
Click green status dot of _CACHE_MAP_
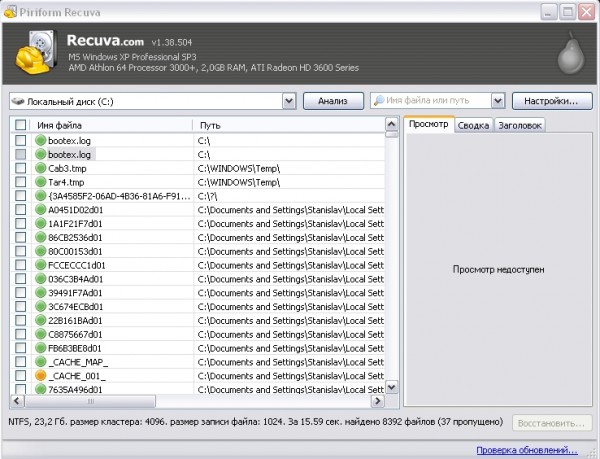41,362
